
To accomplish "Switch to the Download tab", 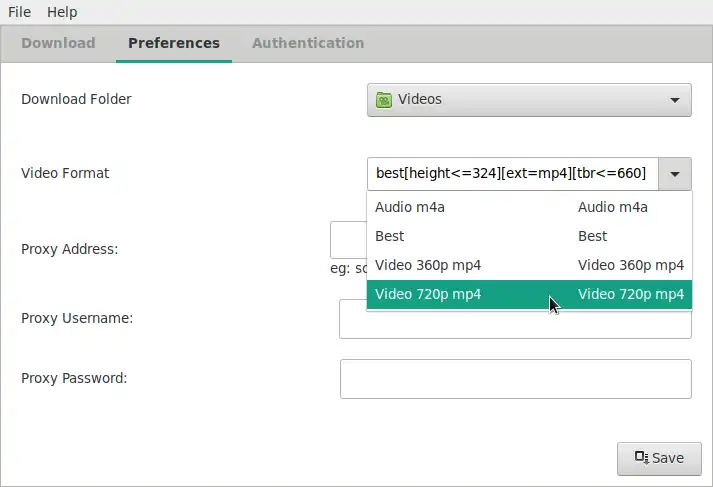I will click(x=58, y=43).
